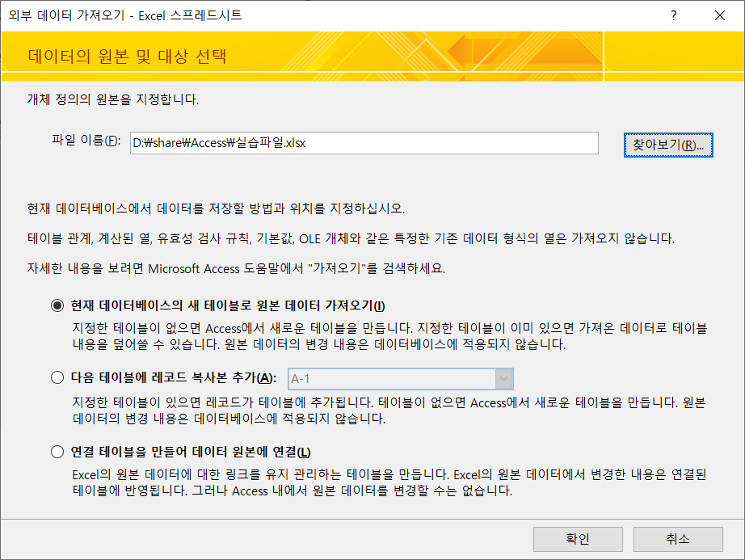745x560 pixels.
Task: Click the 찾아보기(R)... browse button
Action: coord(668,145)
